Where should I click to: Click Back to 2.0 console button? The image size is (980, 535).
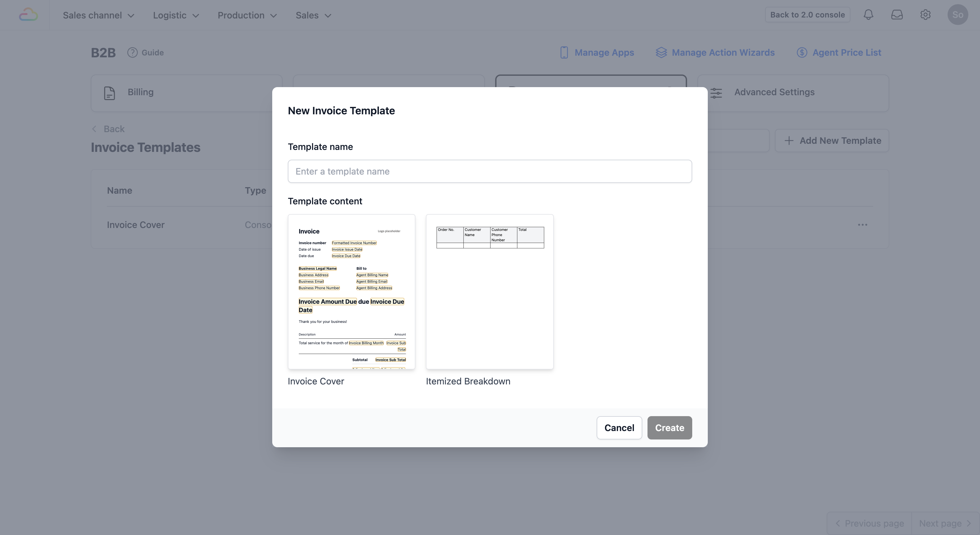point(807,15)
